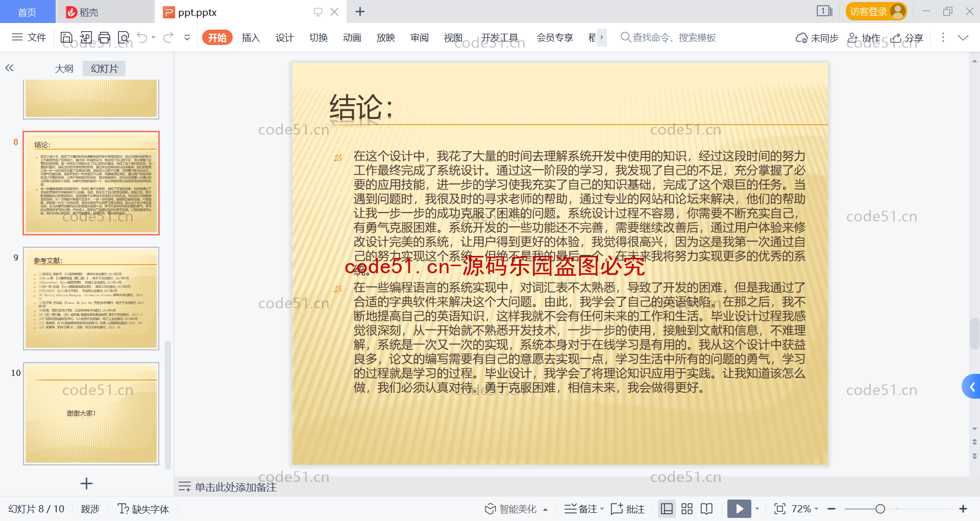Close the ppt.pptx document tab
This screenshot has width=980, height=521.
click(334, 12)
